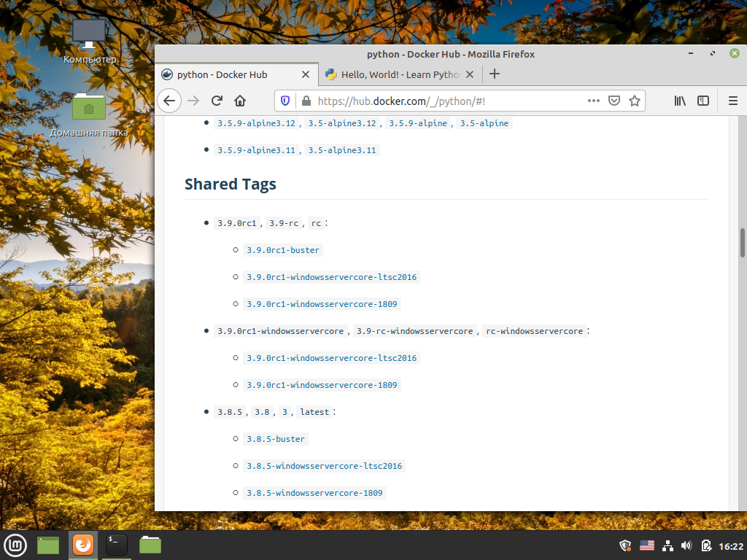Open the 3.8.5-windowsservercore-1809 link

pyautogui.click(x=314, y=494)
